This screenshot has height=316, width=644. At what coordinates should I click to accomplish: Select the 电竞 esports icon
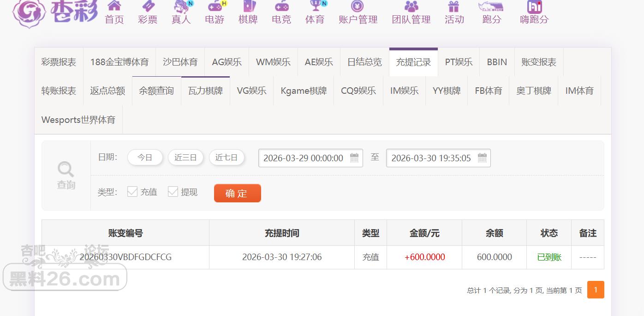[281, 12]
